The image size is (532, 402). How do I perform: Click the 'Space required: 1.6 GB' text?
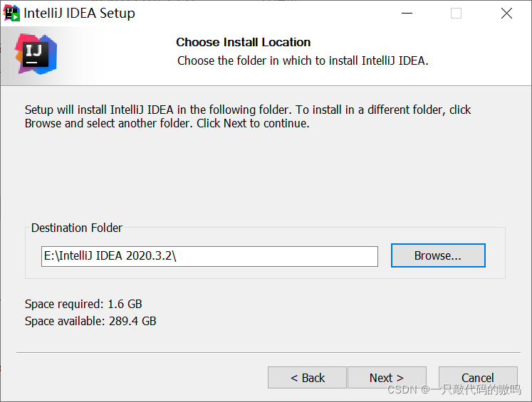point(83,304)
